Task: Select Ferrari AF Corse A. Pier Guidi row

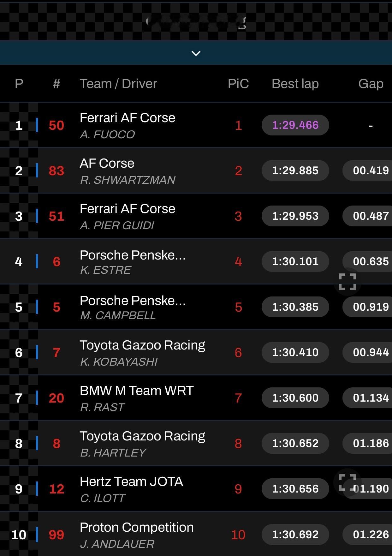Action: 127,216
